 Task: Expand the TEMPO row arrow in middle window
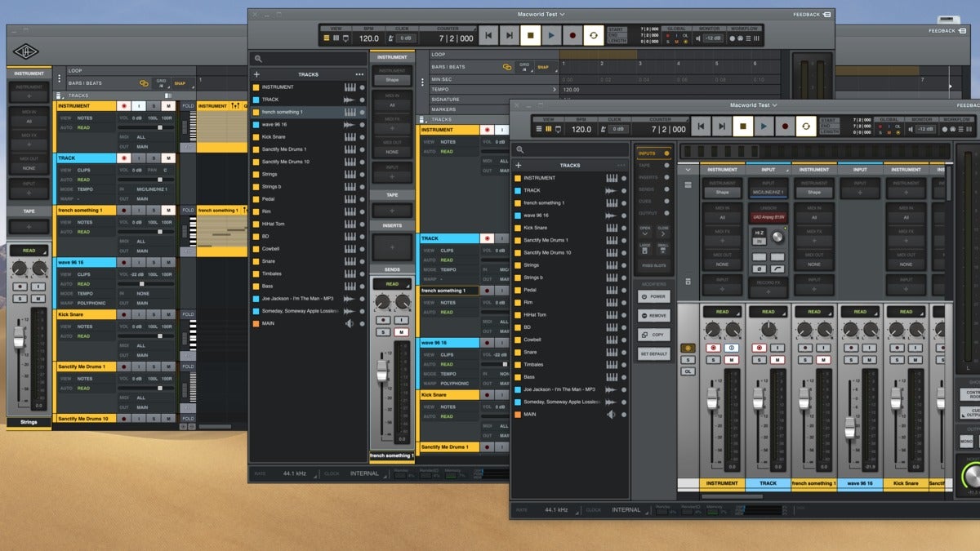pos(554,90)
